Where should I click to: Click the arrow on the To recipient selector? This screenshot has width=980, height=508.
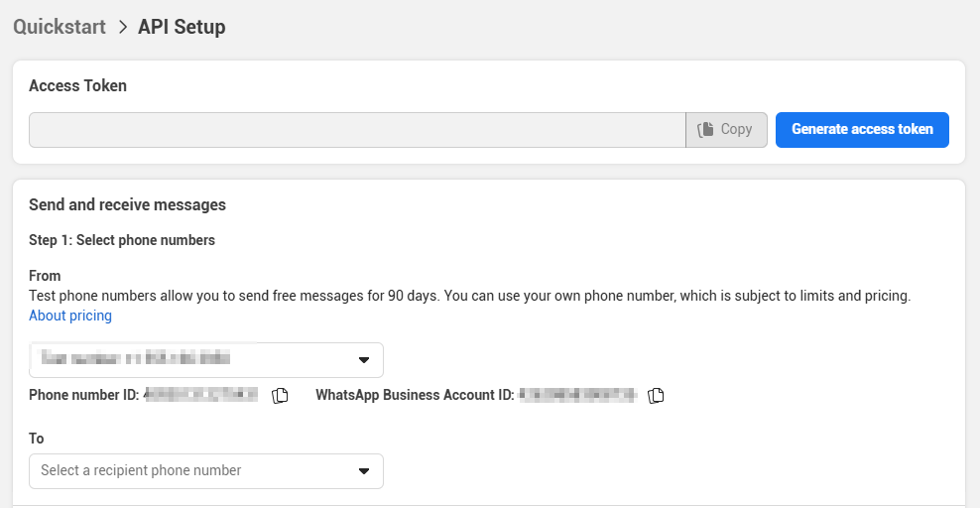pos(363,470)
